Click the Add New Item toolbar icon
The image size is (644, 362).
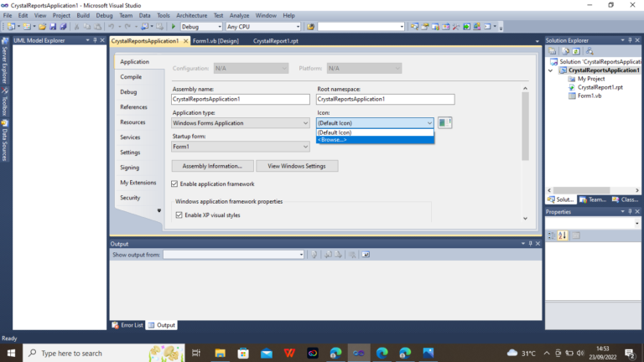27,27
